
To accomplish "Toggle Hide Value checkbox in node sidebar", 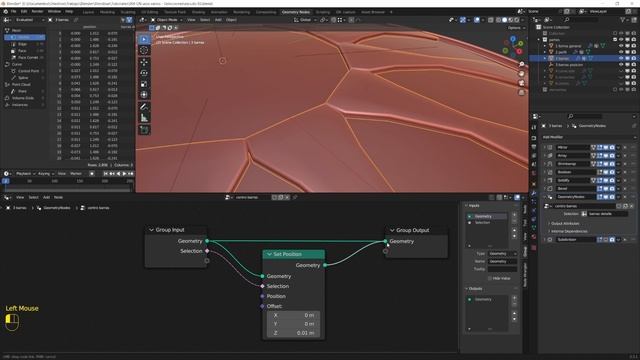I will tap(490, 278).
